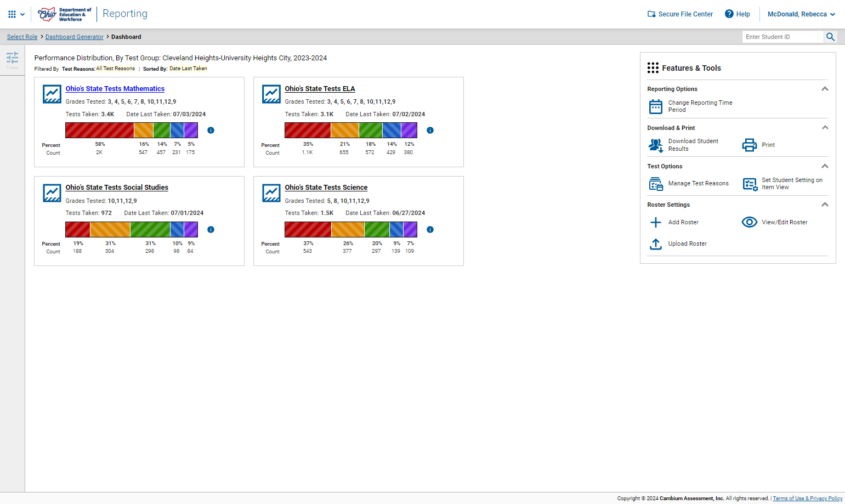
Task: Click the Set Student Setting icon
Action: point(750,184)
